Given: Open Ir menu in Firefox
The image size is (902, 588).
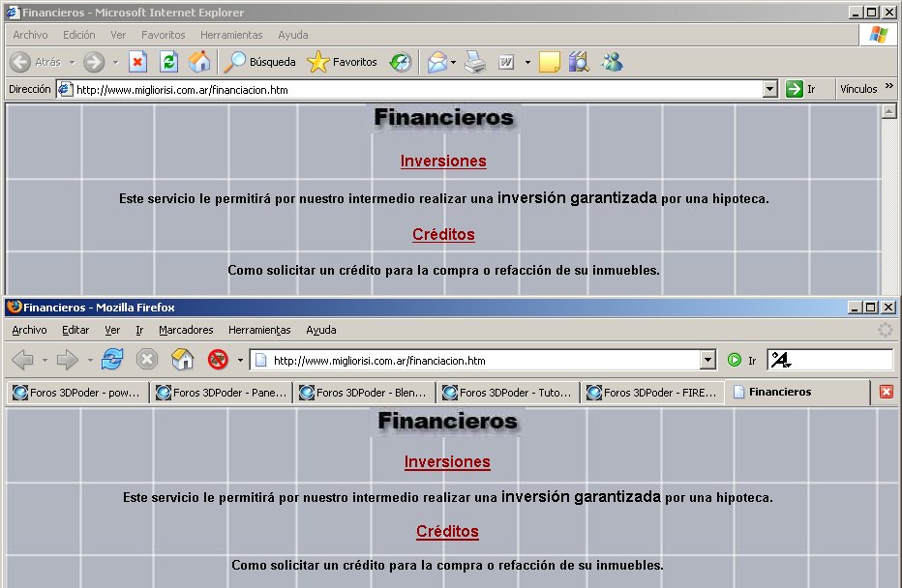Looking at the screenshot, I should 139,330.
